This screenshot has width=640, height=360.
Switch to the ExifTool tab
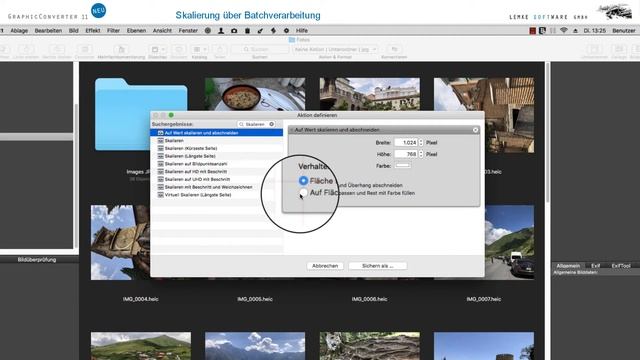[621, 266]
